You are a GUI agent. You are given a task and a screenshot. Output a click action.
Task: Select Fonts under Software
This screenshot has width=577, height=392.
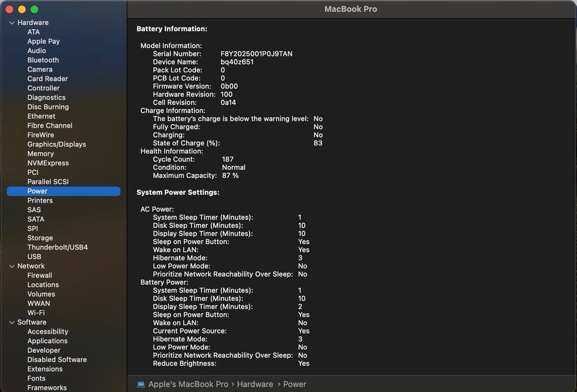click(37, 378)
